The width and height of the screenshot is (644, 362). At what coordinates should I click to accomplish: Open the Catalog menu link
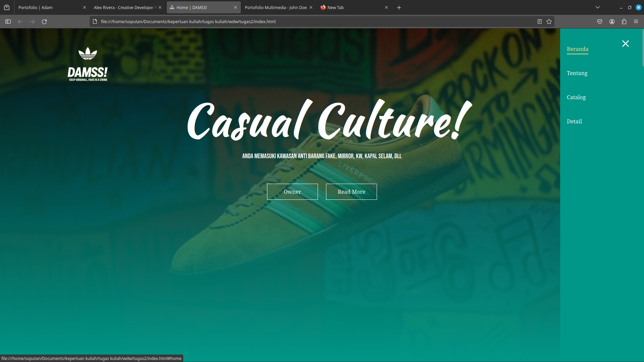click(576, 97)
